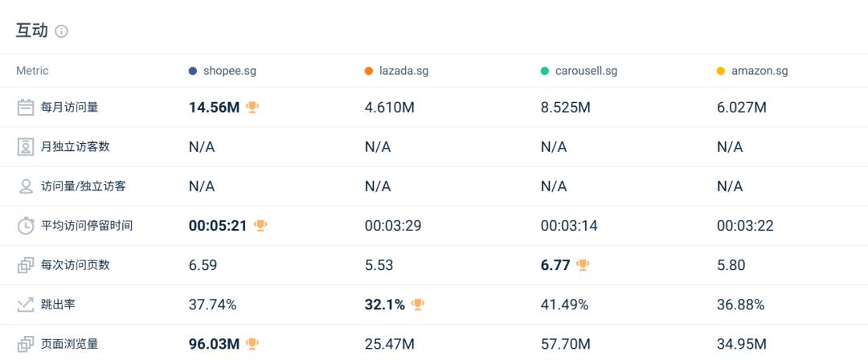Click the trophy beside 14.56M visits

point(252,107)
